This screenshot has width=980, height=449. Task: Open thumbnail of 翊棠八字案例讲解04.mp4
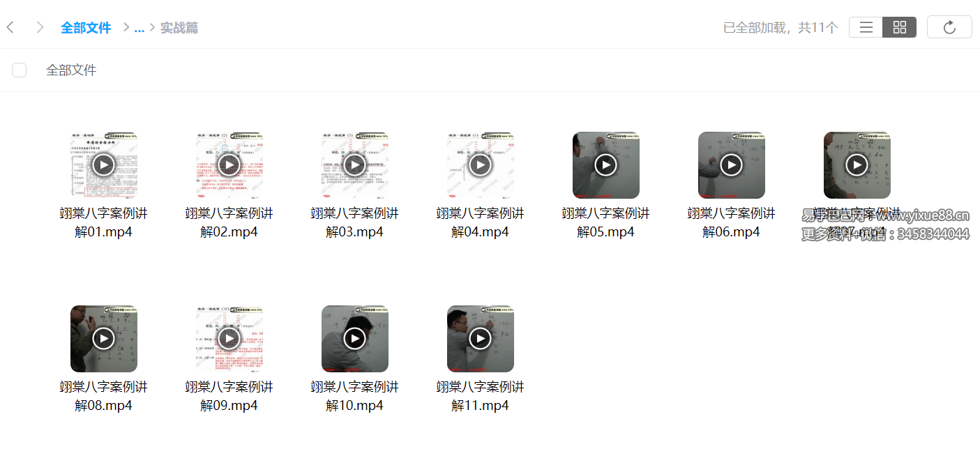point(481,165)
